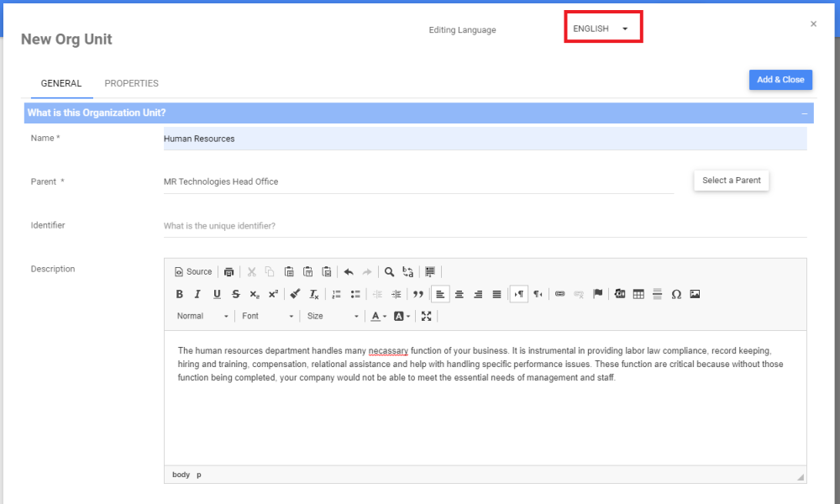This screenshot has height=504, width=840.
Task: Toggle superscript formatting
Action: click(x=273, y=294)
